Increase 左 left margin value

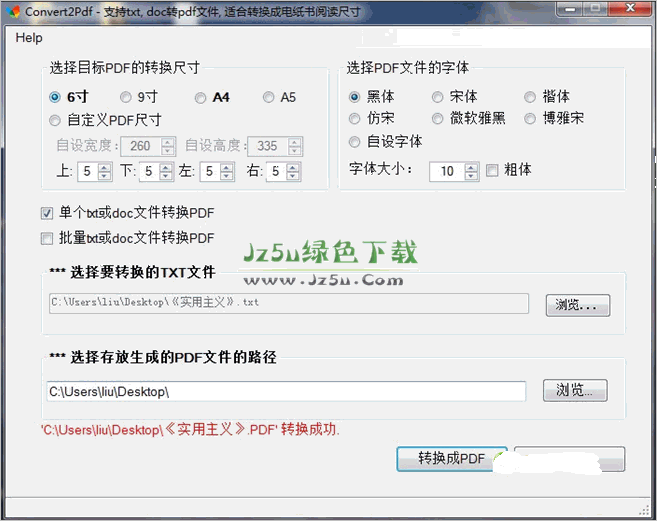[227, 167]
